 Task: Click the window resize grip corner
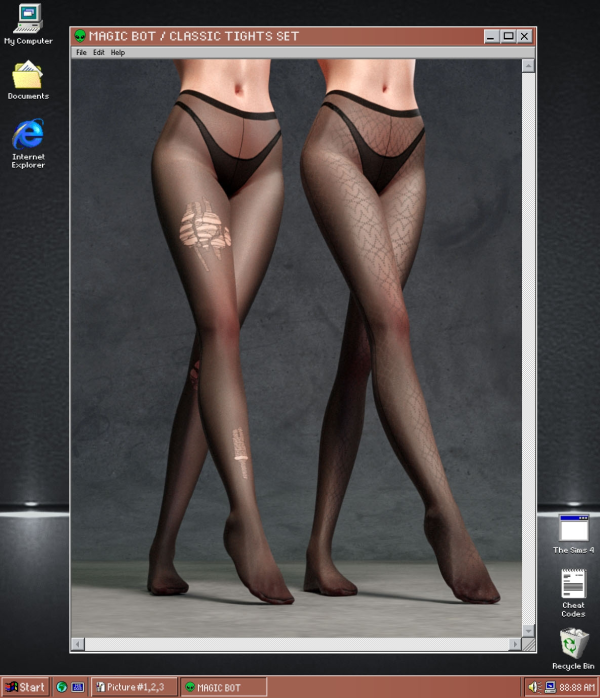(x=528, y=644)
